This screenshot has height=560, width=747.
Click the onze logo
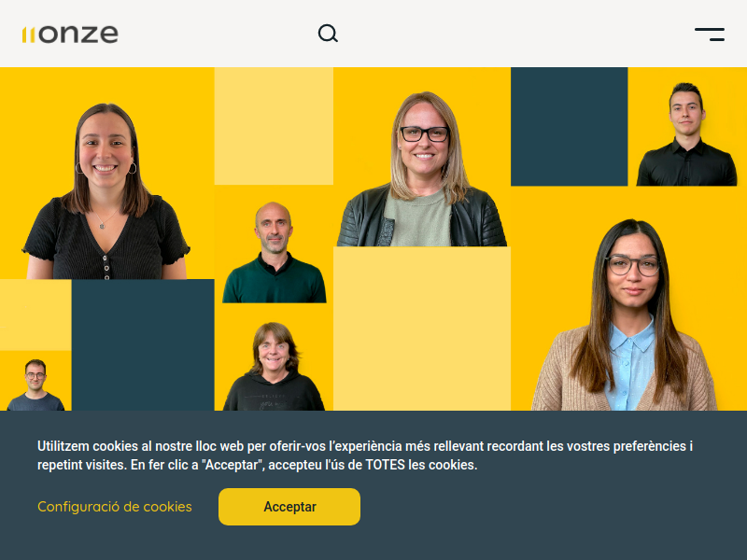70,35
